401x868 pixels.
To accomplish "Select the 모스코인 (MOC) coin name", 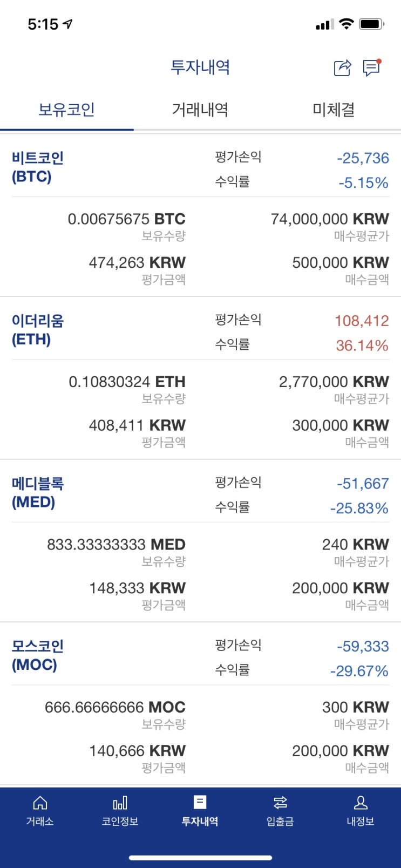I will pyautogui.click(x=38, y=655).
